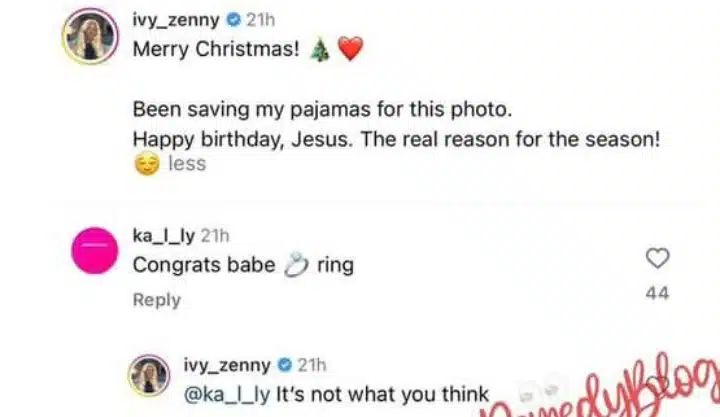Click verified badge beside top ivy_zenny name
The width and height of the screenshot is (720, 417).
coord(230,21)
